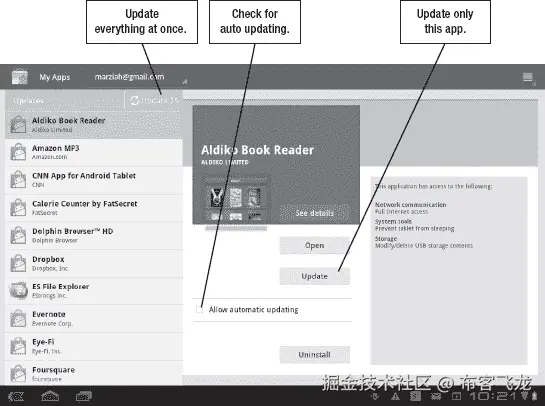Screen dimensions: 545x406
Task: Tap the warning triangle status icon
Action: (395, 396)
